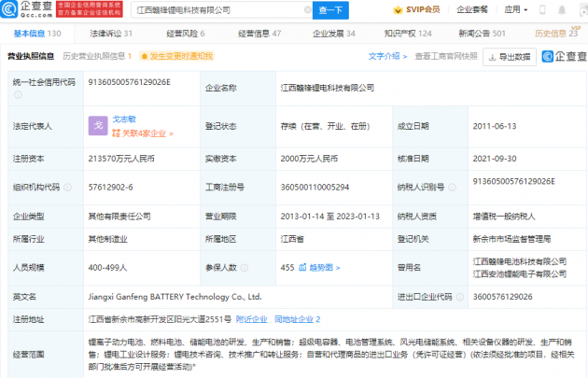The image size is (588, 378).
Task: Expand the 文字介绍 section
Action: pos(387,56)
